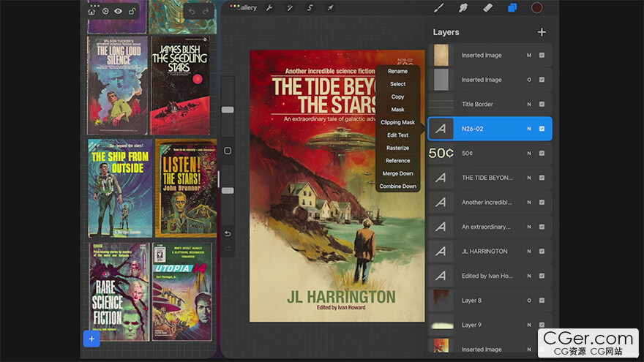
Task: Choose Rename from layer context menu
Action: coord(397,71)
